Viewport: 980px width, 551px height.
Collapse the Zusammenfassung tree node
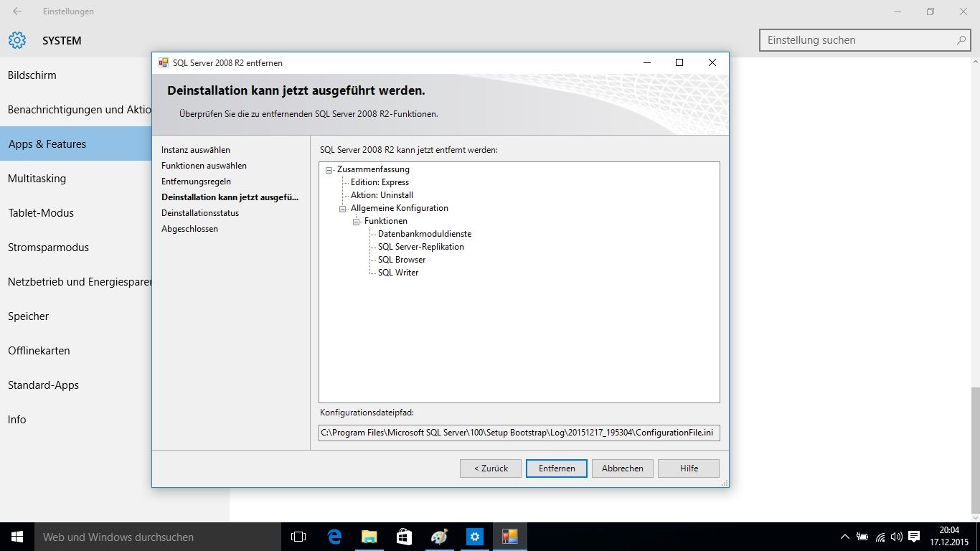[329, 170]
